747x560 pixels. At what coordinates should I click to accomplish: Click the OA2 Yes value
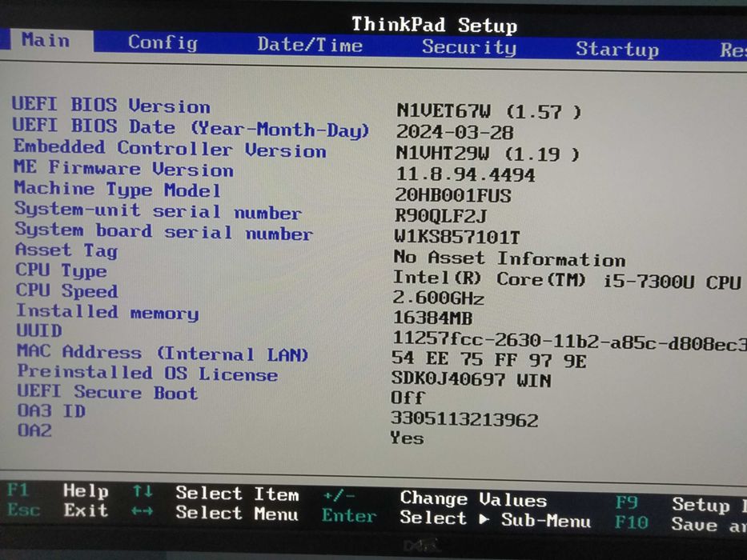click(x=407, y=438)
